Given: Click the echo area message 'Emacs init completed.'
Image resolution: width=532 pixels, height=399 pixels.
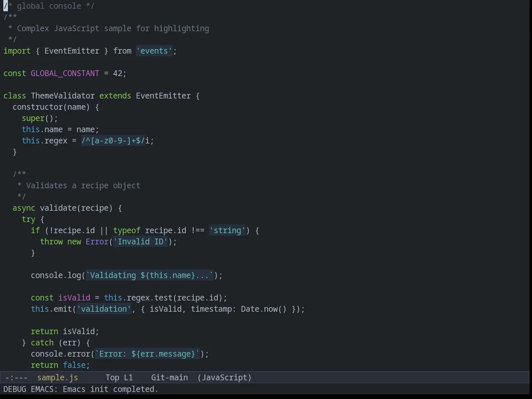Looking at the screenshot, I should coord(111,389).
